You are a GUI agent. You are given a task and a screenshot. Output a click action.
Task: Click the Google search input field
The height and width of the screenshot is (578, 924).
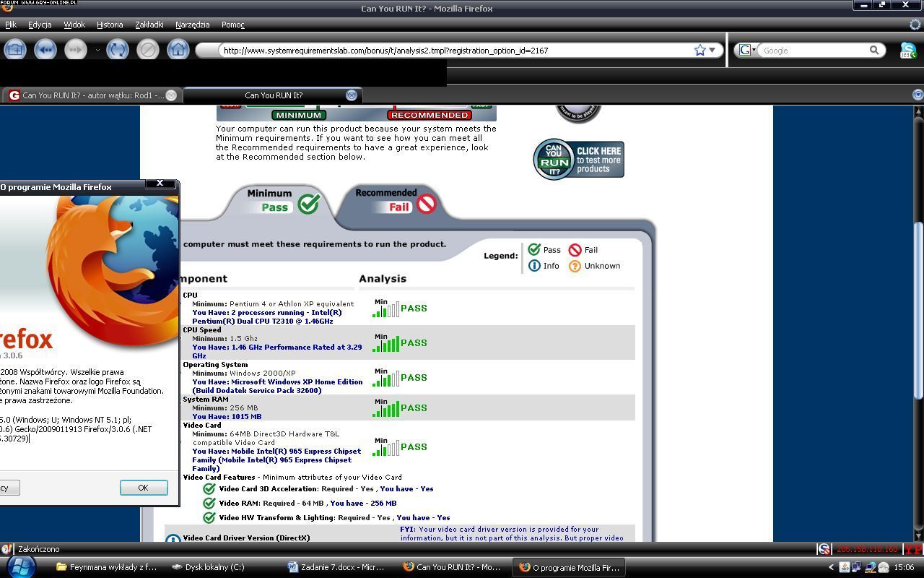[814, 50]
